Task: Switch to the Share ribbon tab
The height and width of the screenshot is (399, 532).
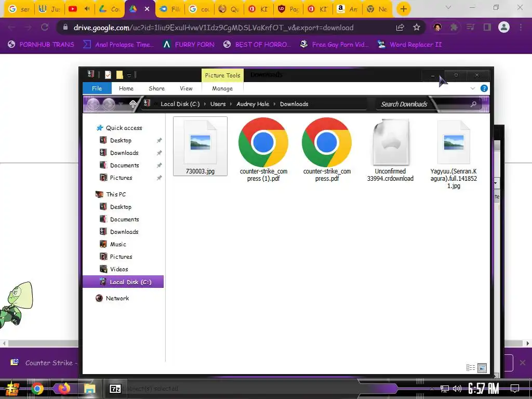Action: 156,88
